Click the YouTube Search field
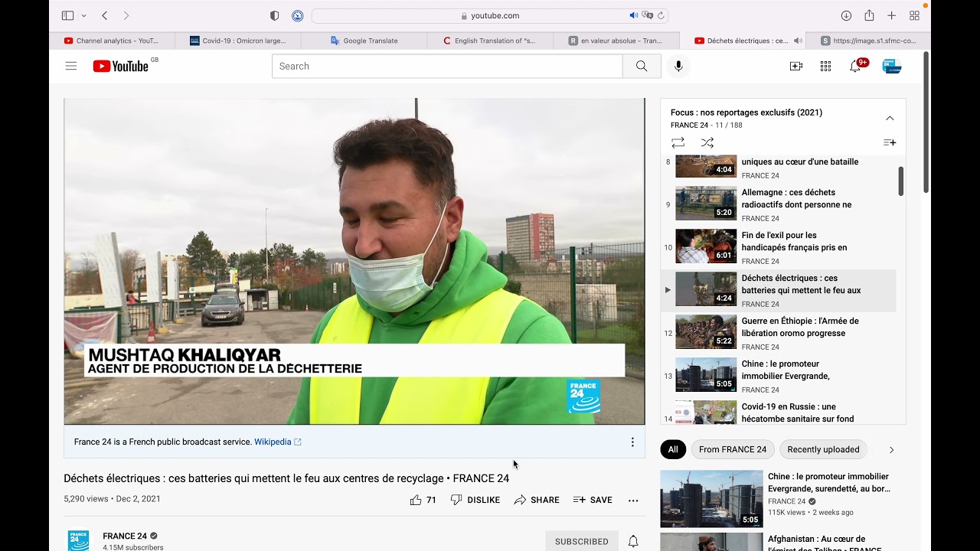This screenshot has width=980, height=551. click(447, 66)
